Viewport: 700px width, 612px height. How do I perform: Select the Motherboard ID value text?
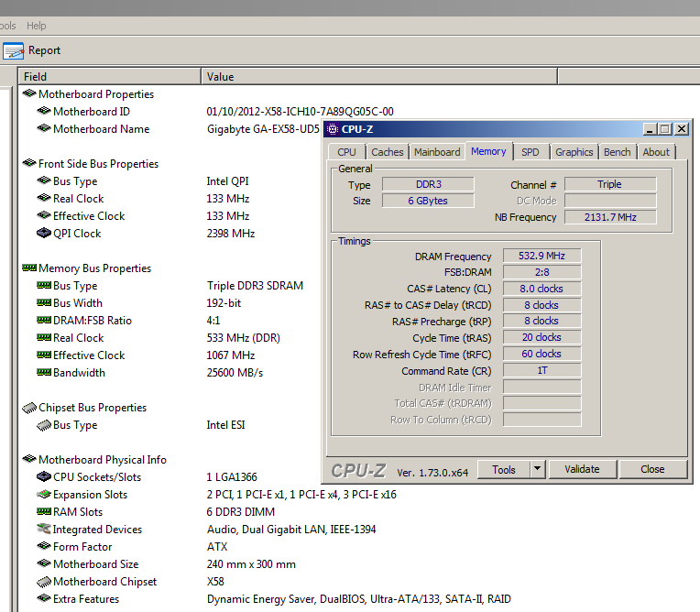[x=300, y=112]
